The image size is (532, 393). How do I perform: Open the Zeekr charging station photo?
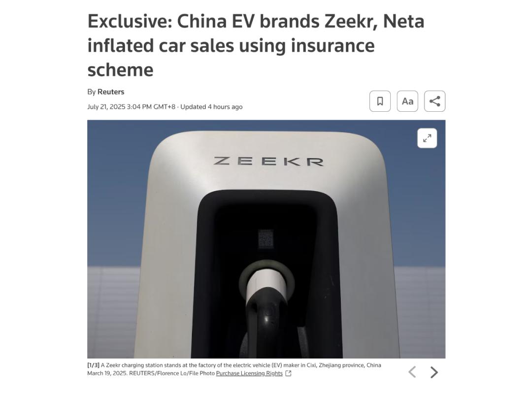pos(266,239)
